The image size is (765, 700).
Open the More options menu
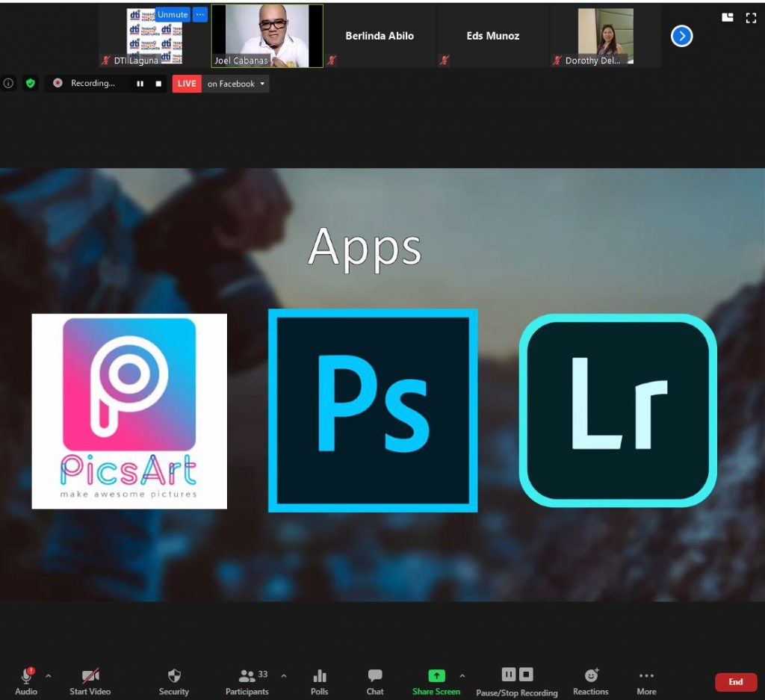[x=646, y=676]
